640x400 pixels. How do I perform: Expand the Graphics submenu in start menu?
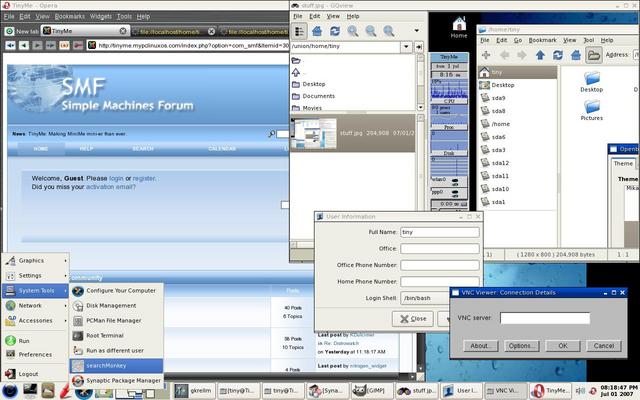[x=36, y=260]
